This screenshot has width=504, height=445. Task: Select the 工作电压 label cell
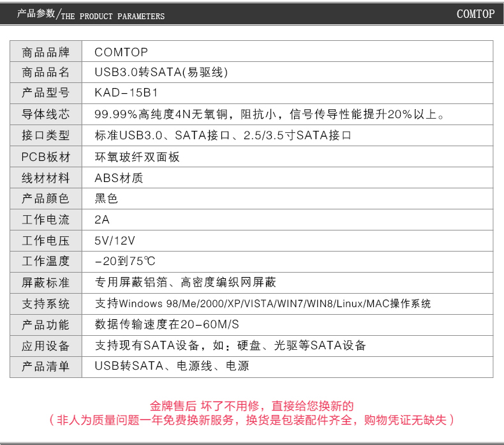(46, 241)
